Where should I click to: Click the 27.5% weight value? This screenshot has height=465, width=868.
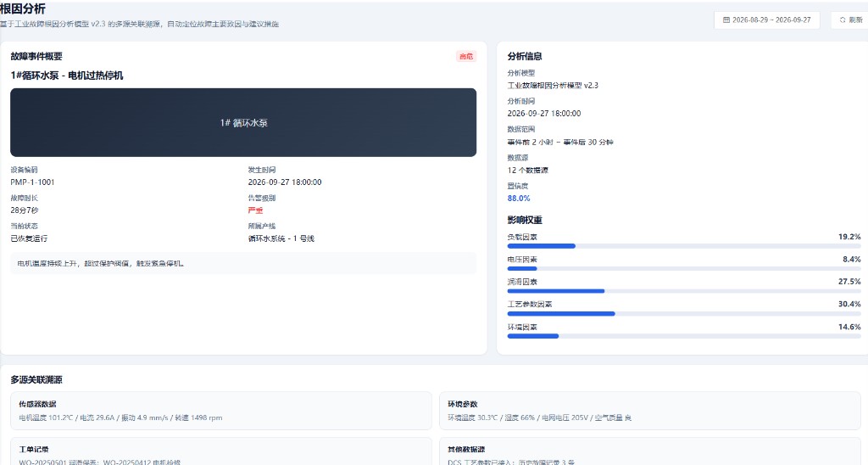click(x=849, y=282)
